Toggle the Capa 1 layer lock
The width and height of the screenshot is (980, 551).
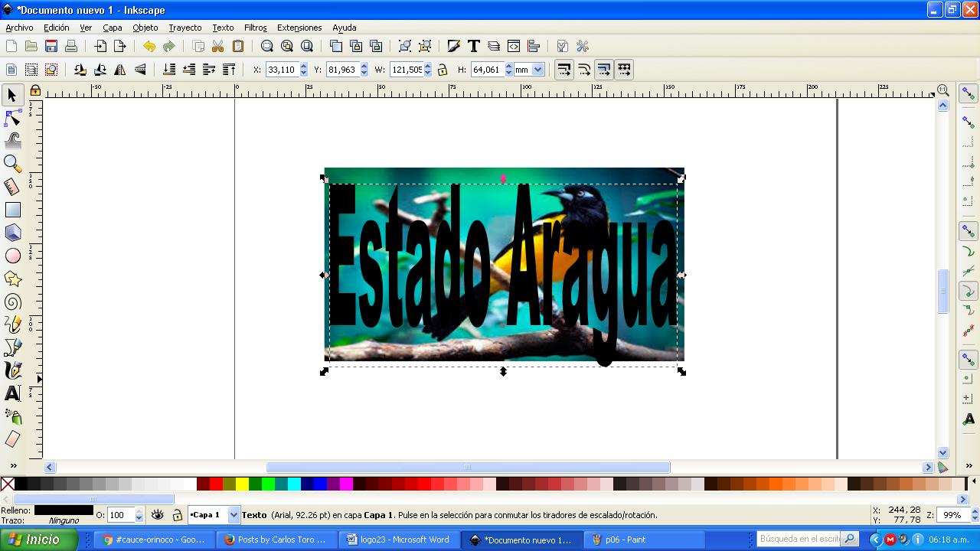tap(178, 515)
